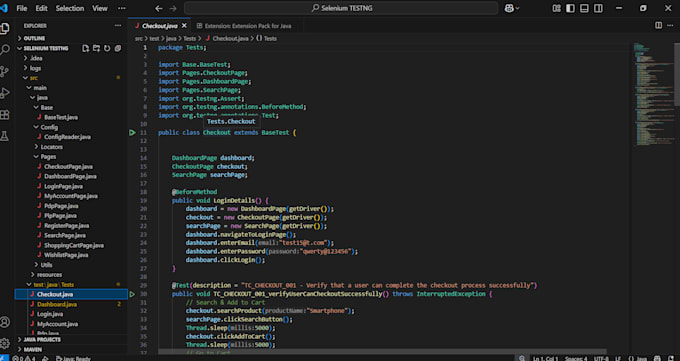Collapse the Pages folder

pyautogui.click(x=72, y=157)
